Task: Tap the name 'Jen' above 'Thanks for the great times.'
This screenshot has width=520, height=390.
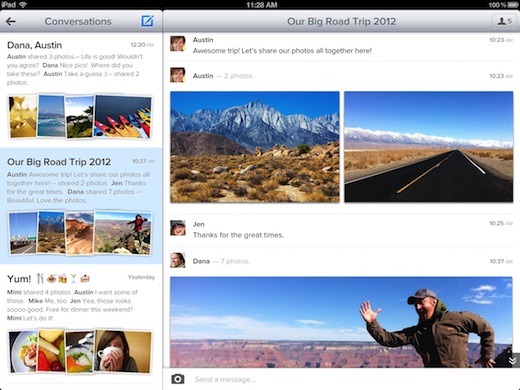Action: tap(198, 224)
